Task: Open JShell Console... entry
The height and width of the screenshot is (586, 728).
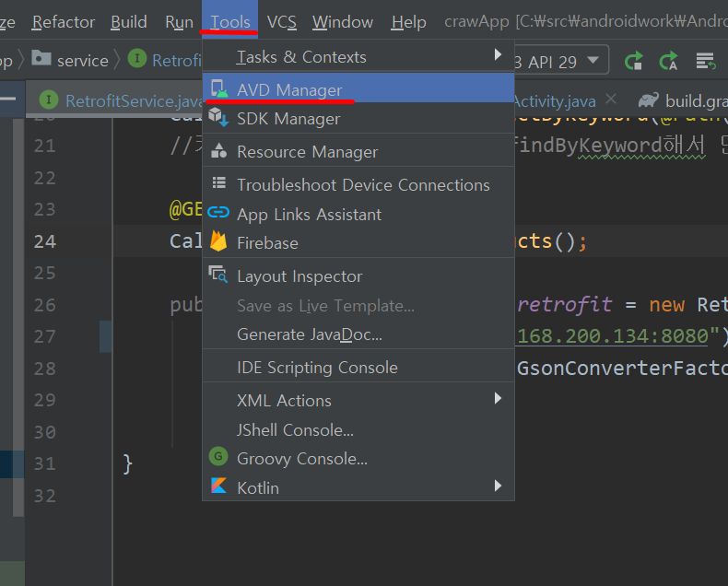Action: click(x=358, y=430)
